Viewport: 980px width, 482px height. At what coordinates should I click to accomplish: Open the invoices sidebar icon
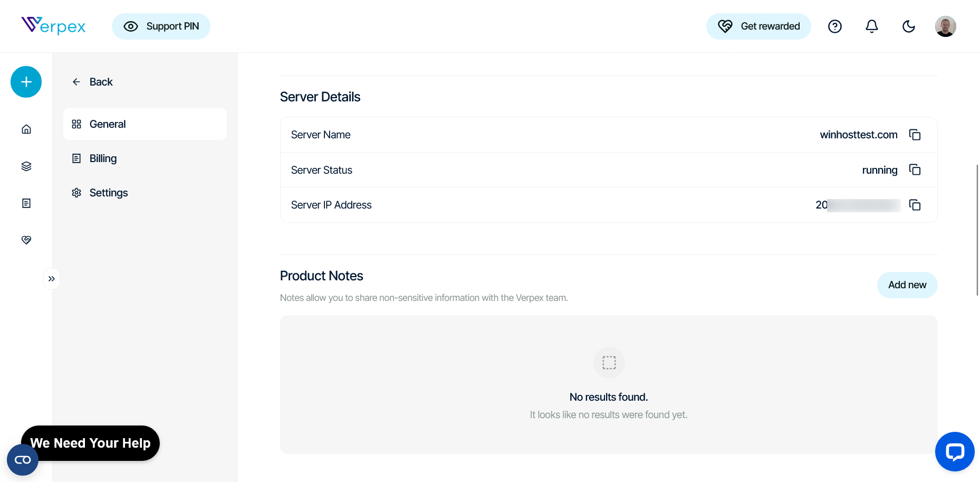tap(26, 203)
